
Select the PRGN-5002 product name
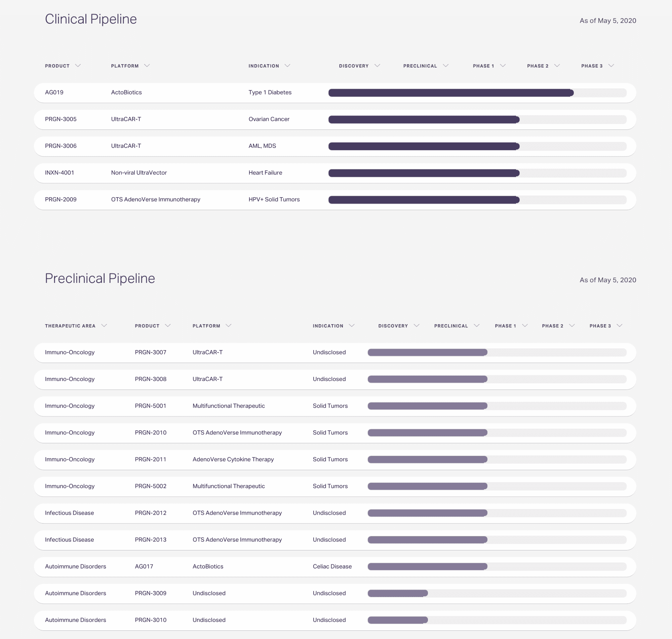[x=151, y=486]
